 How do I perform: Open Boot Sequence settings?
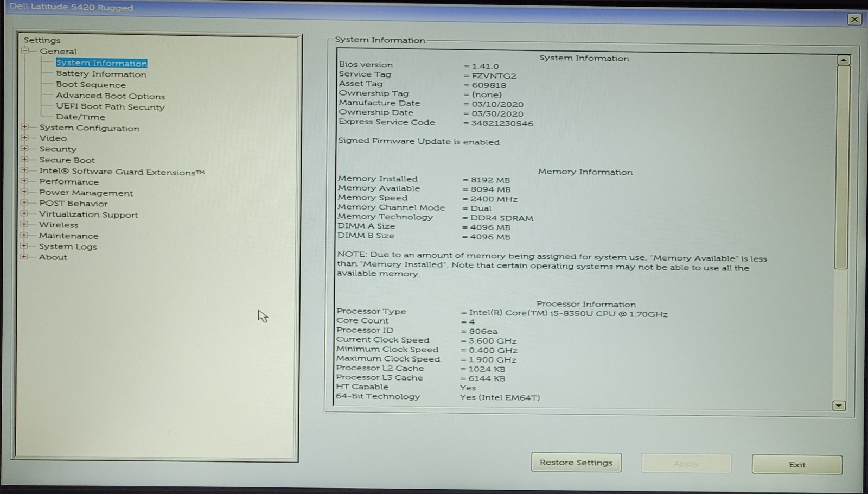(x=91, y=85)
